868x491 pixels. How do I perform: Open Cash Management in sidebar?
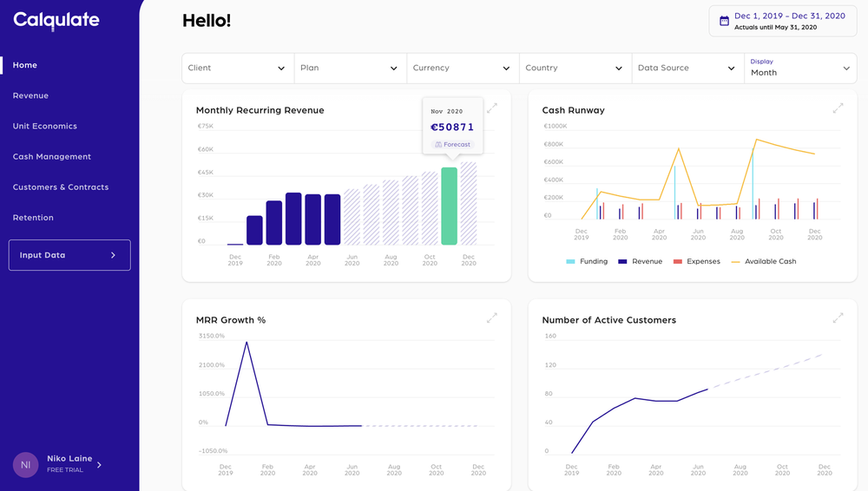point(51,157)
